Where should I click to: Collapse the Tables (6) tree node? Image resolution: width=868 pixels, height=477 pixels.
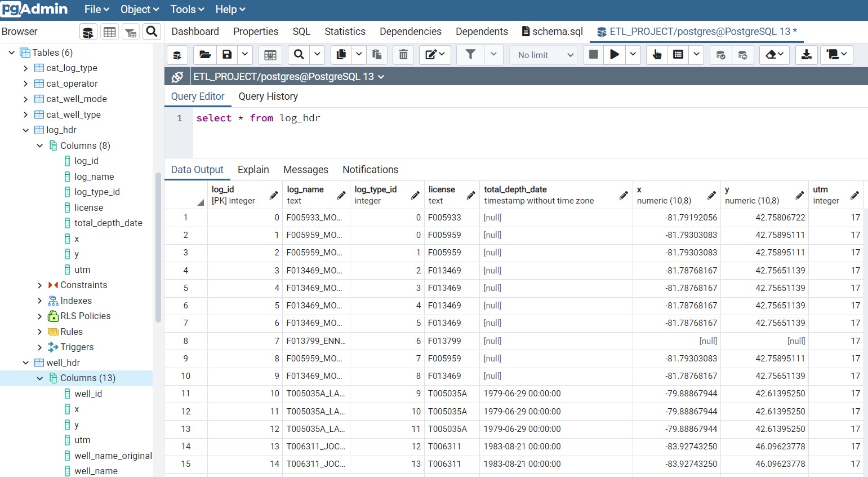coord(11,52)
